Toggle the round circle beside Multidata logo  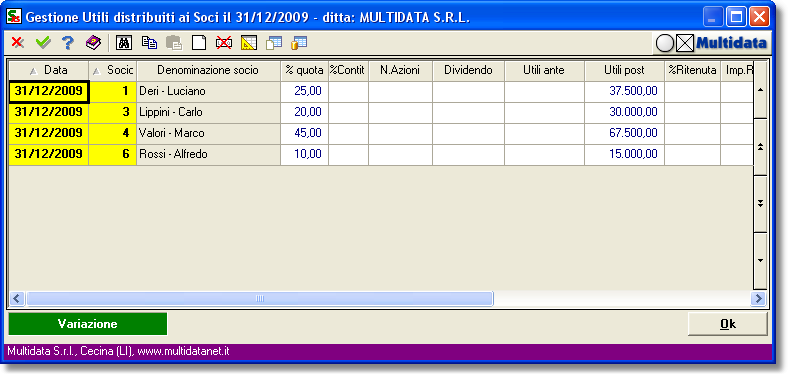665,44
